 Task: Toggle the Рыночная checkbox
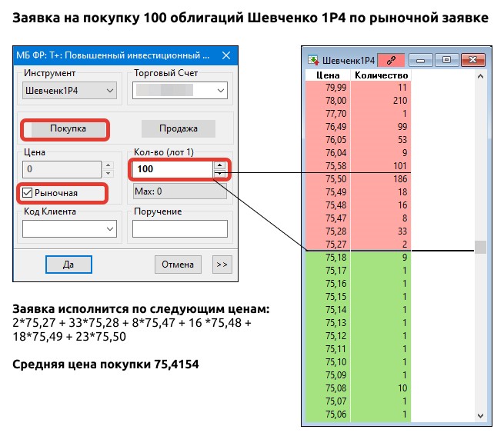28,192
